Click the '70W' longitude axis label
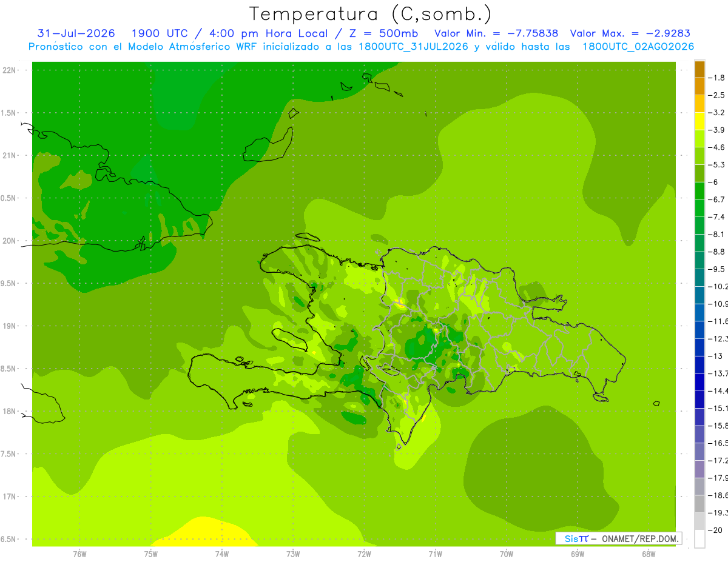The width and height of the screenshot is (728, 562). click(x=506, y=554)
